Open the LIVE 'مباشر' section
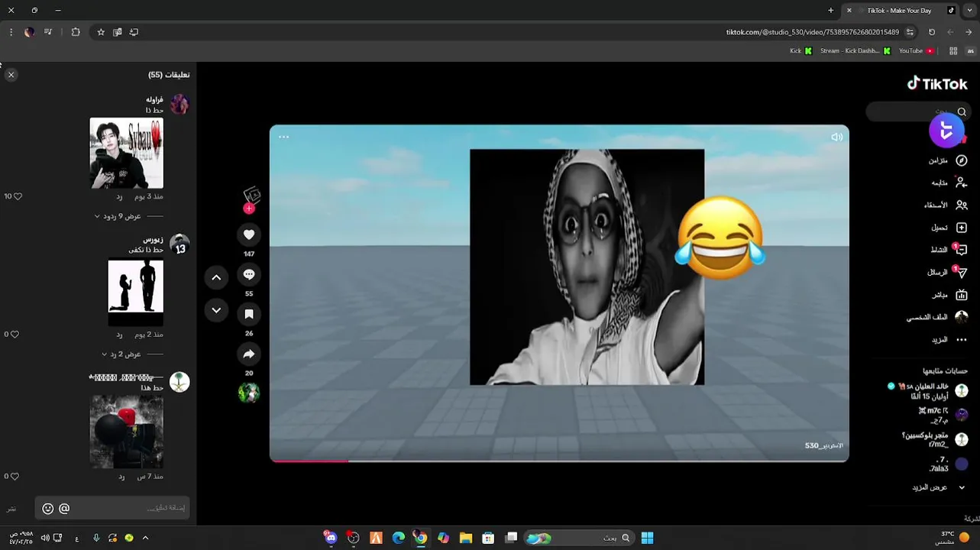980x550 pixels. (949, 295)
